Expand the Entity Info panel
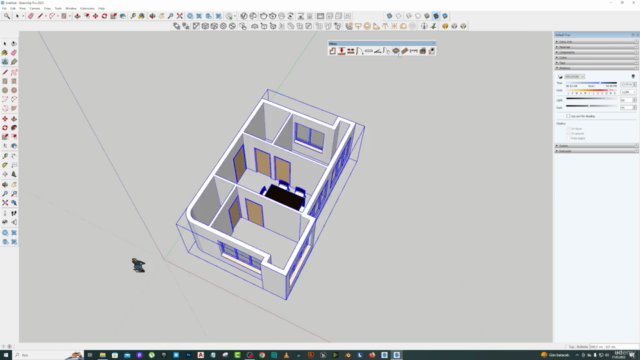Image resolution: width=640 pixels, height=360 pixels. 596,42
